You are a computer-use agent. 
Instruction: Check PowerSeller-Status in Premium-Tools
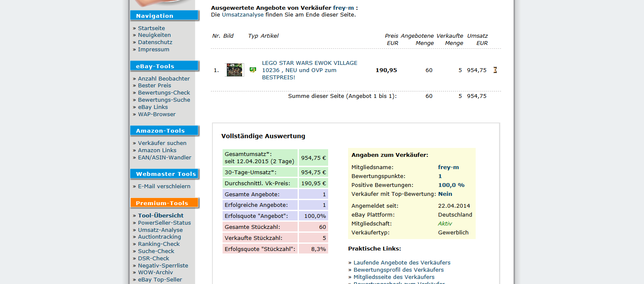pyautogui.click(x=164, y=223)
